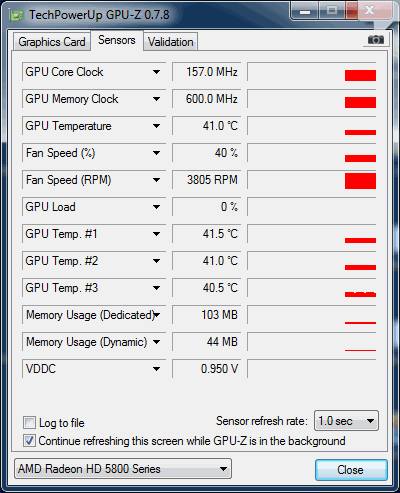400x493 pixels.
Task: Click the Close button
Action: coord(351,469)
